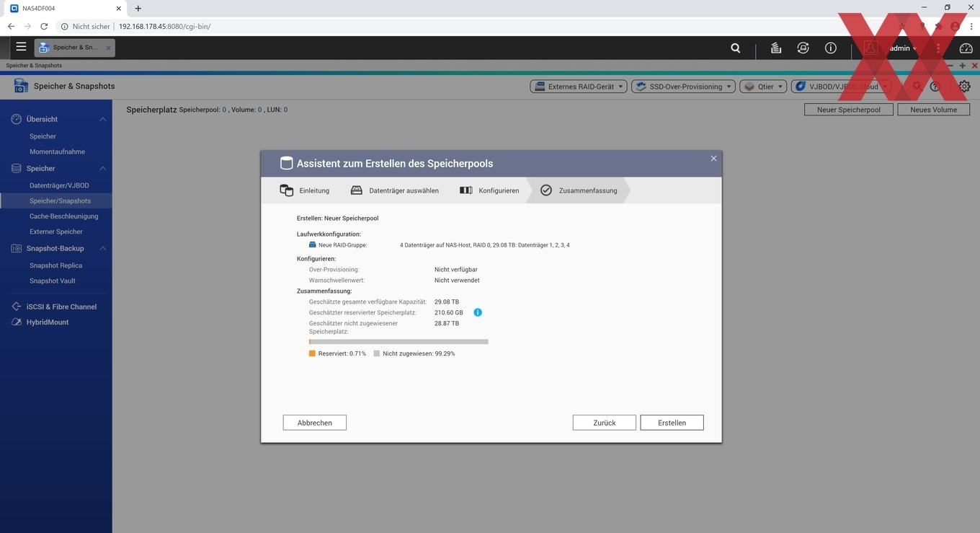This screenshot has width=980, height=533.
Task: Open the SSD-Over-Provisioning dropdown
Action: click(683, 87)
